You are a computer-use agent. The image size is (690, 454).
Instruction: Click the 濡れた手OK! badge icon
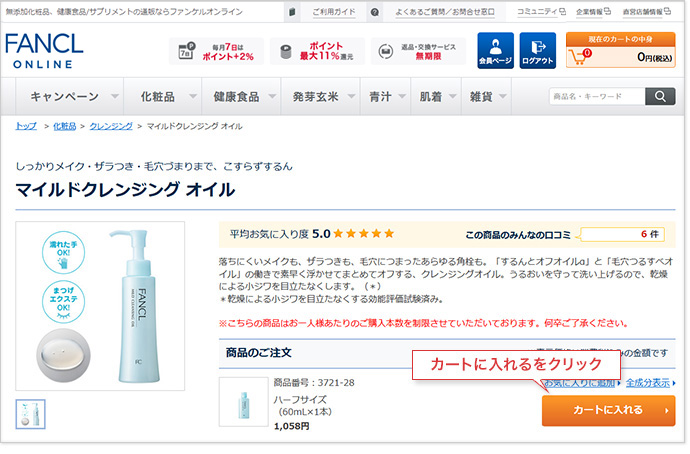point(63,253)
